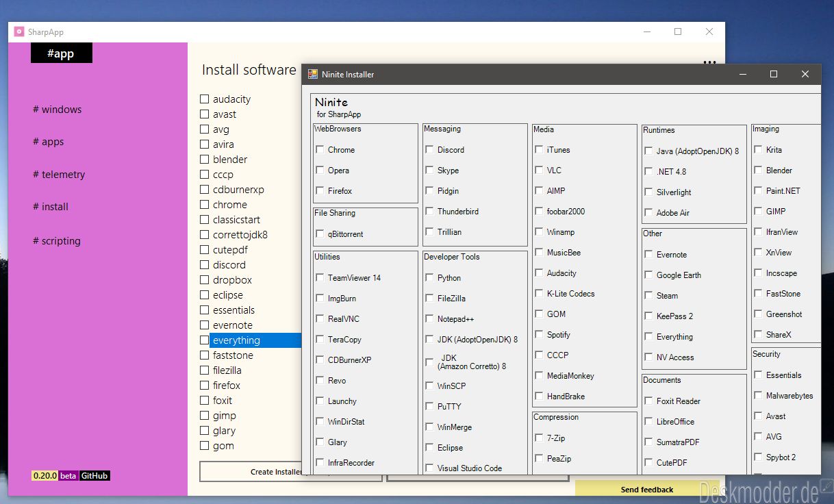Open the # scripting section
The image size is (834, 504).
[57, 241]
